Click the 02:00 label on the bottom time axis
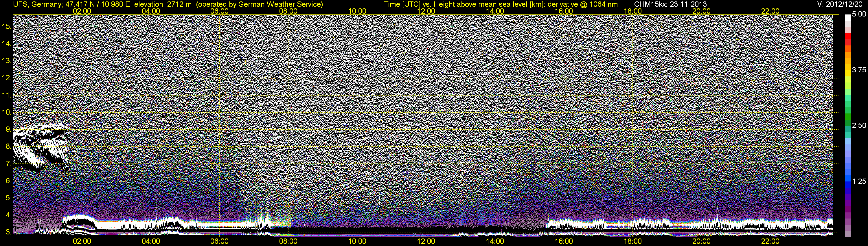Screen dimensions: 868x246 (x=82, y=241)
